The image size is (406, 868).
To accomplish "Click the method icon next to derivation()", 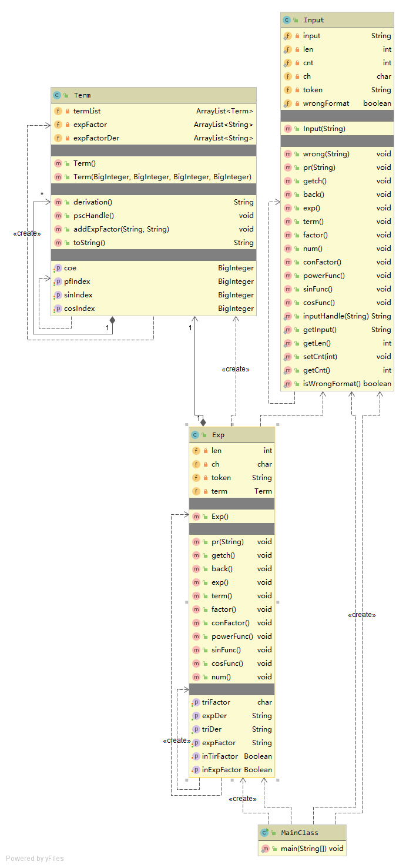I will click(58, 202).
